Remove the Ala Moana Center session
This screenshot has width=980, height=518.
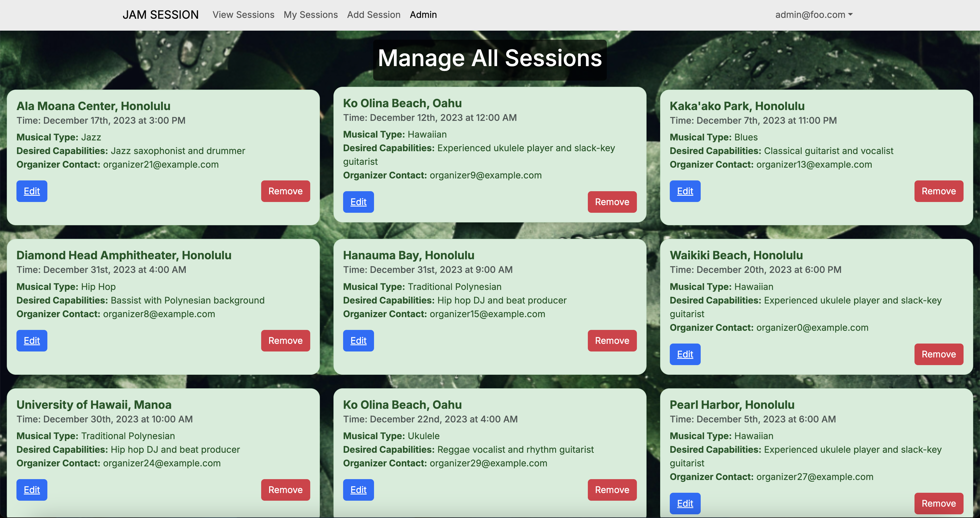(285, 191)
